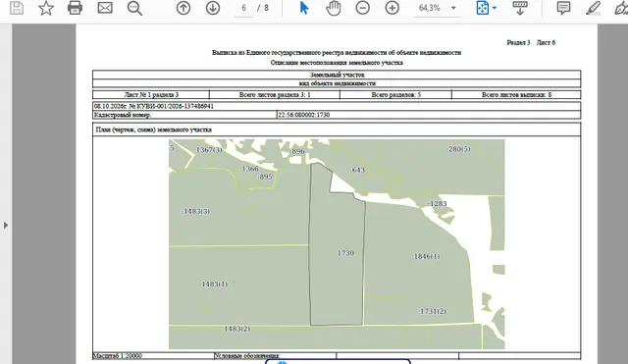Click parcel label :1366 on the map
The image size is (628, 364).
click(250, 169)
